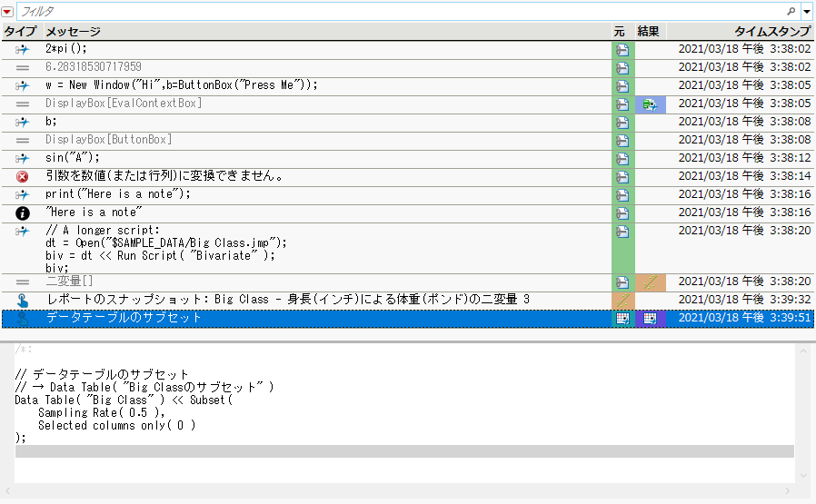Select the 二変量[] message
Image resolution: width=816 pixels, height=504 pixels.
tap(69, 282)
